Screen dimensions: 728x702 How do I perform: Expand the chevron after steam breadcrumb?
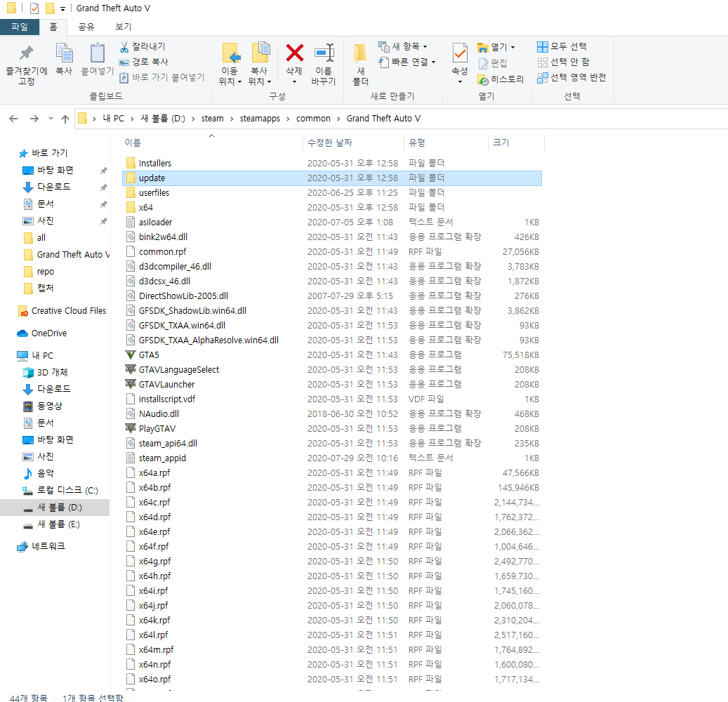(232, 119)
